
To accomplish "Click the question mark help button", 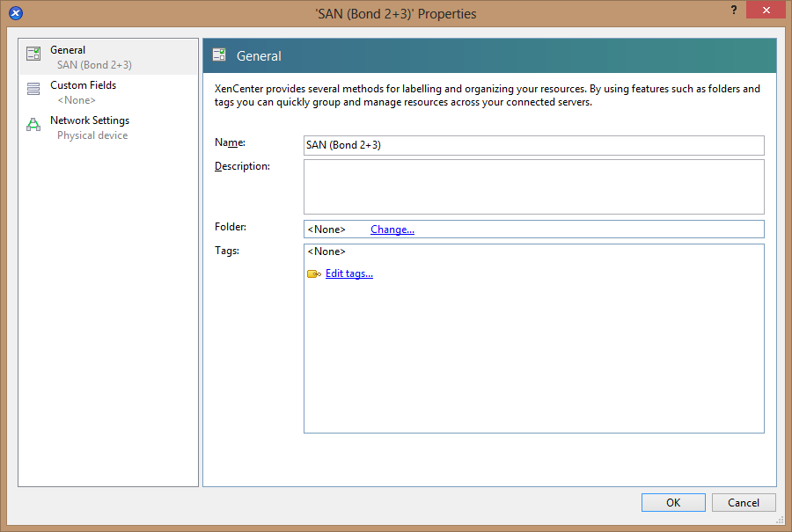I will point(733,9).
